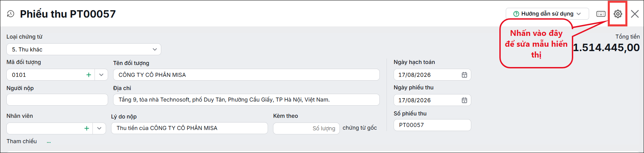Click the Ngày hạch toán date field
The image size is (644, 153).
432,75
